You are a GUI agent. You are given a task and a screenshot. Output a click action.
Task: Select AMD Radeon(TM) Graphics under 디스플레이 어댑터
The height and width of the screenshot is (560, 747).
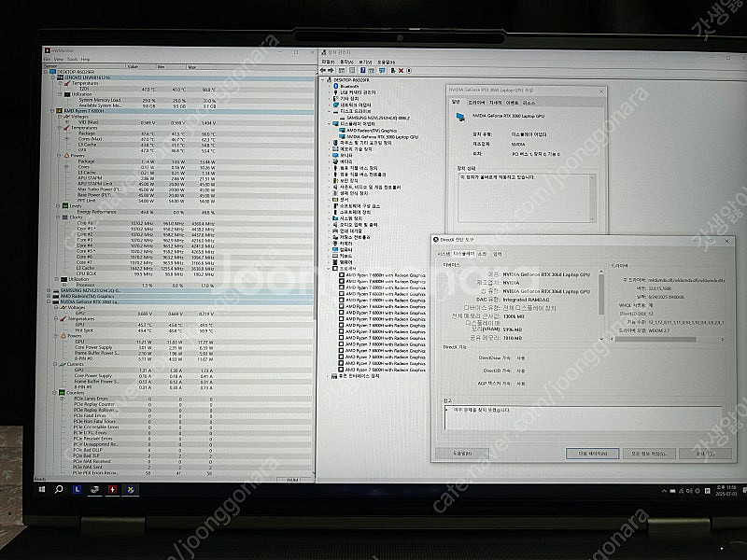(x=371, y=130)
